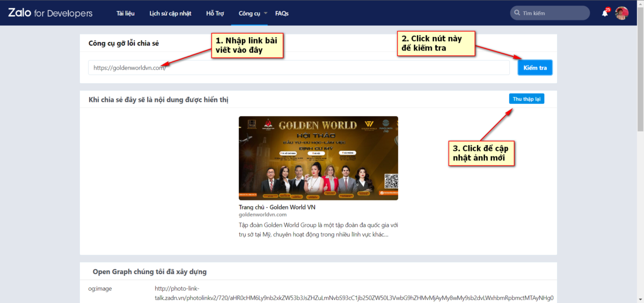Select the Công cụ menu item
The image size is (644, 303).
pos(249,13)
